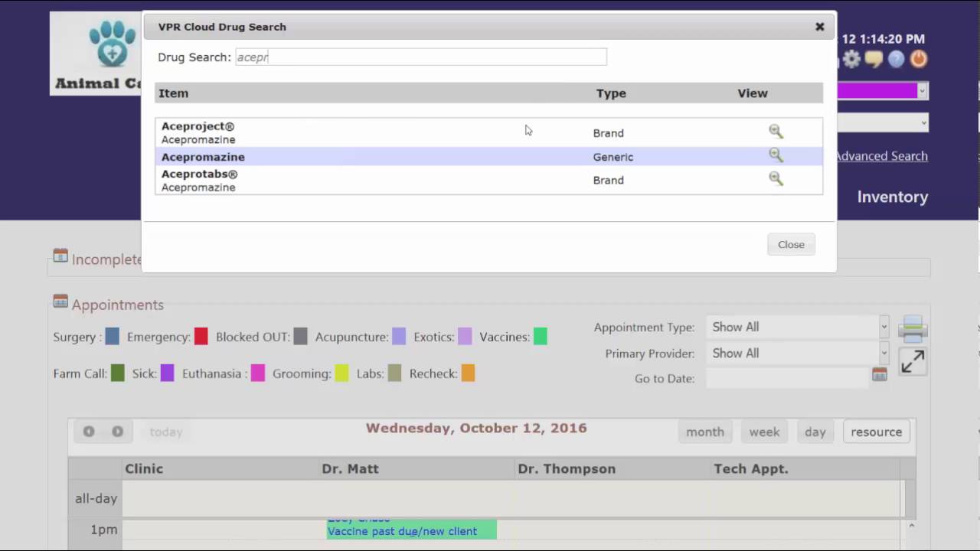980x551 pixels.
Task: Click the calendar scrollbar up arrow
Action: coord(911,526)
